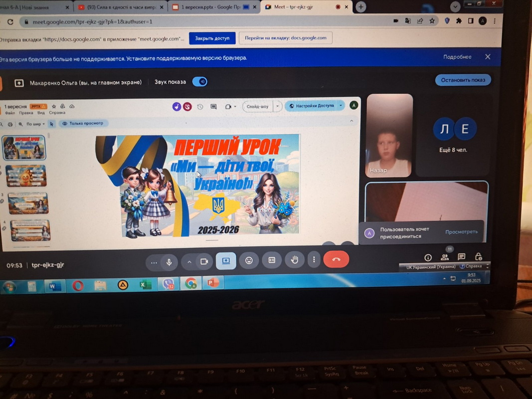Toggle the Звук показа switch
532x399 pixels.
(x=200, y=82)
